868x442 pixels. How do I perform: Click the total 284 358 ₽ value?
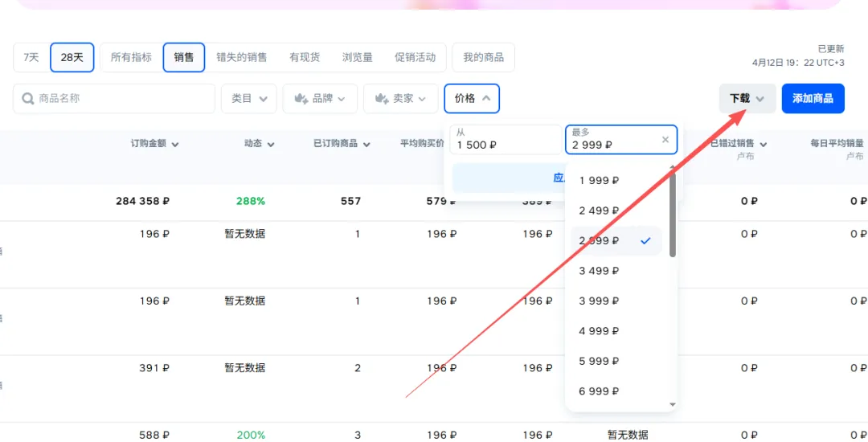(x=143, y=202)
